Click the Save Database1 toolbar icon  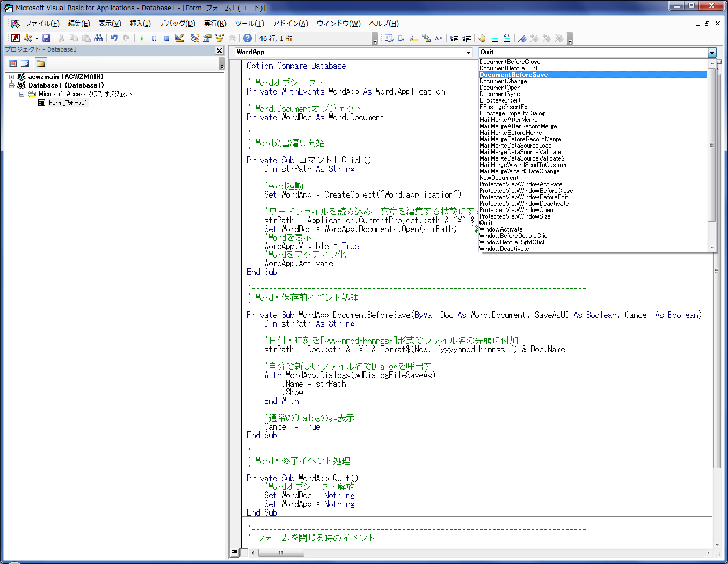point(46,38)
